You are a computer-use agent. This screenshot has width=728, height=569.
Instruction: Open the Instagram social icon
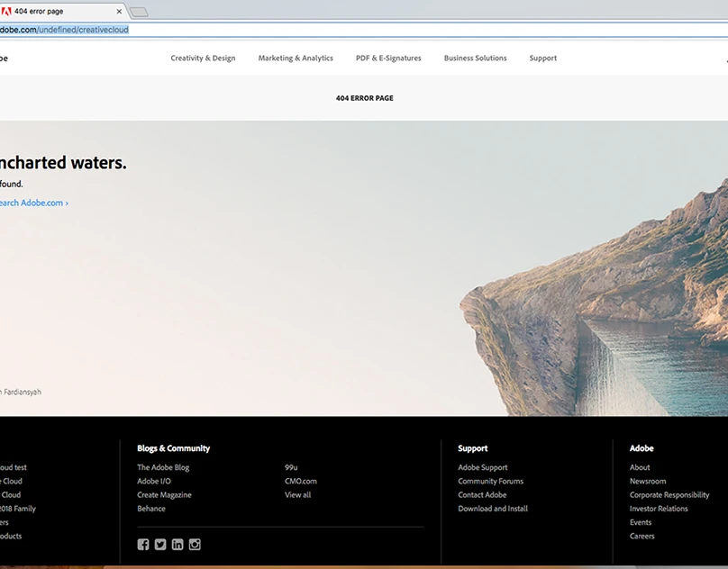195,544
